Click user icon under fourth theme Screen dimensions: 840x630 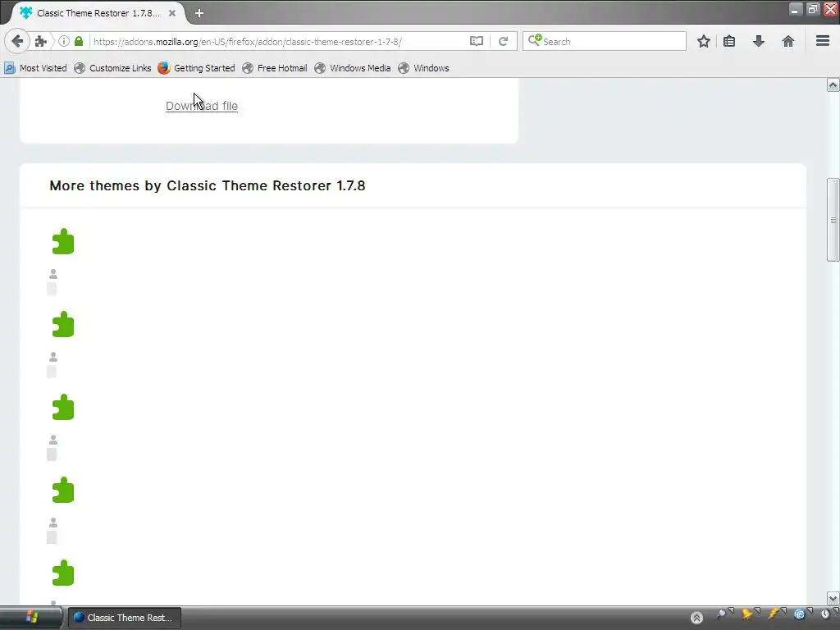click(53, 523)
